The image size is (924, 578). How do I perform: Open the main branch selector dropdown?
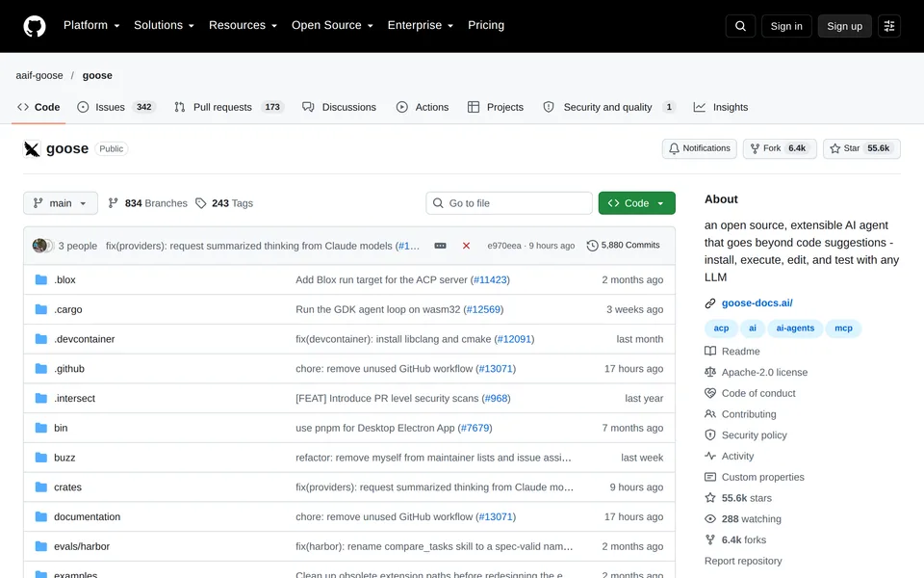[60, 203]
